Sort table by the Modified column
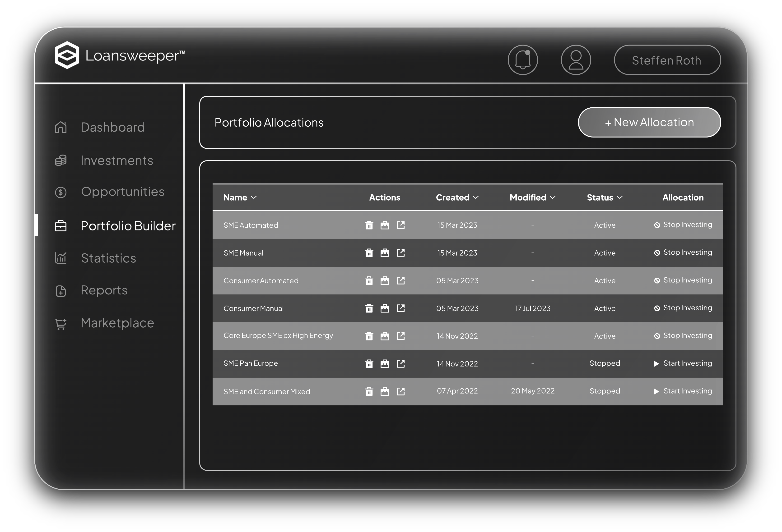782x532 pixels. (532, 197)
